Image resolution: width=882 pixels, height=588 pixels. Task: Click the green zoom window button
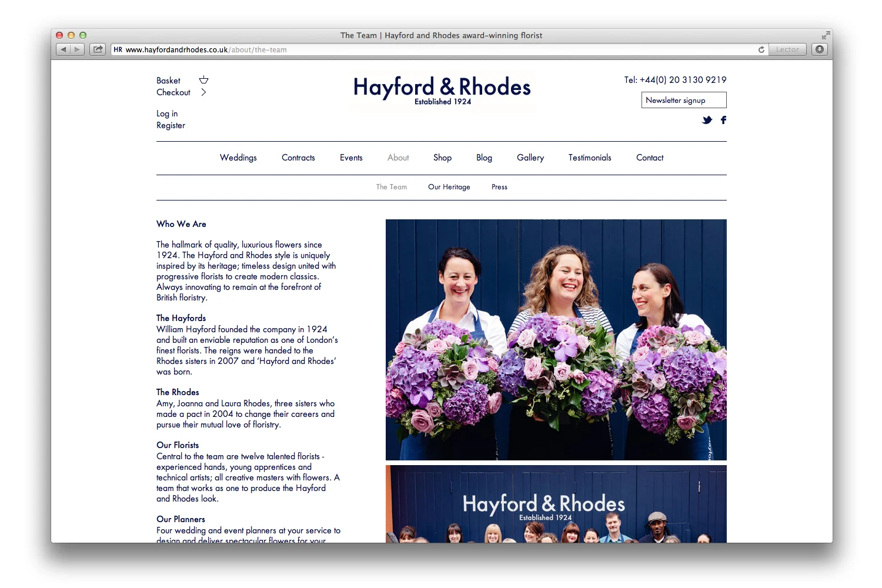pyautogui.click(x=83, y=35)
